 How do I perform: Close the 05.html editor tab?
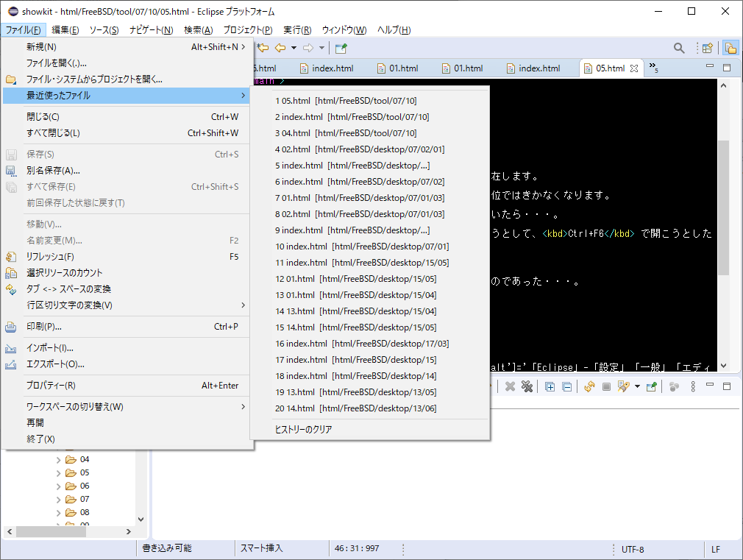pos(634,68)
